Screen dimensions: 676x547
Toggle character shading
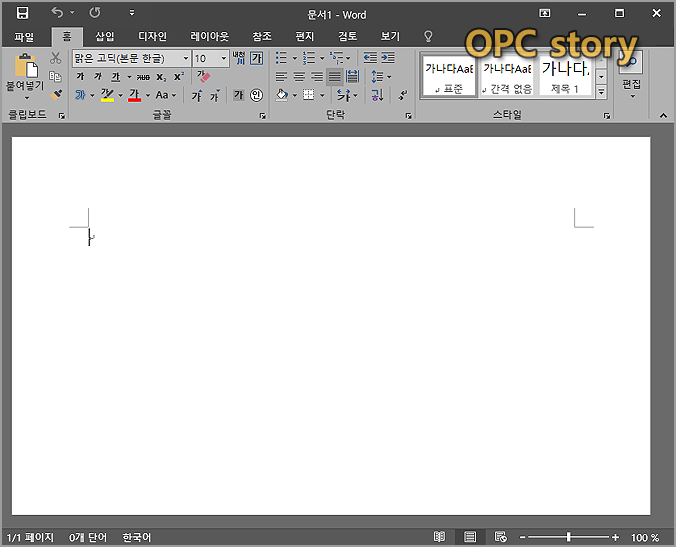pyautogui.click(x=238, y=95)
